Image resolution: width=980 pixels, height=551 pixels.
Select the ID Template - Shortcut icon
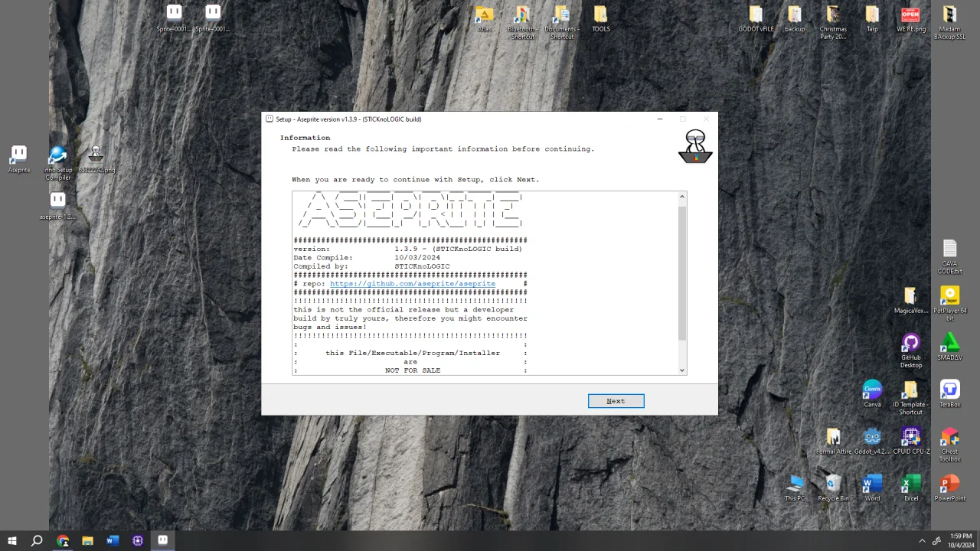click(x=910, y=398)
